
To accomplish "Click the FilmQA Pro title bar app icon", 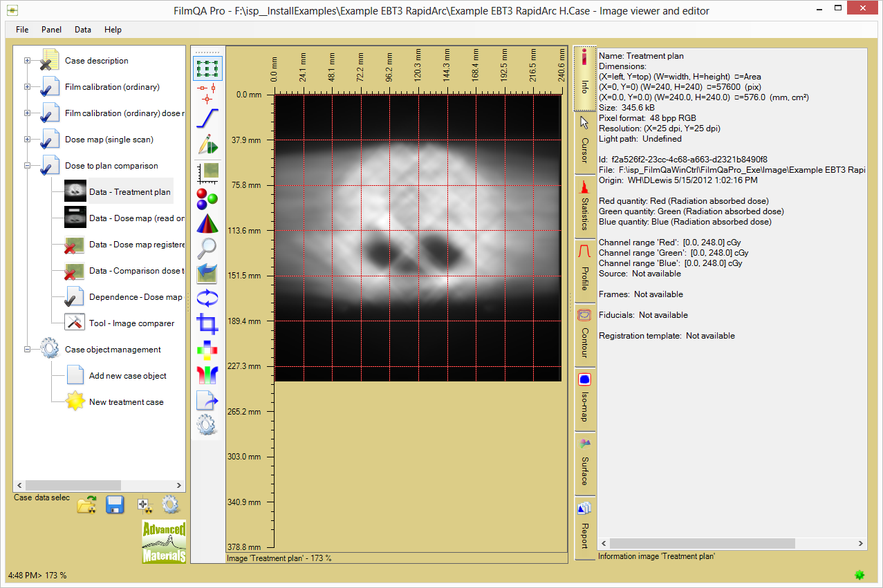I will tap(12, 10).
